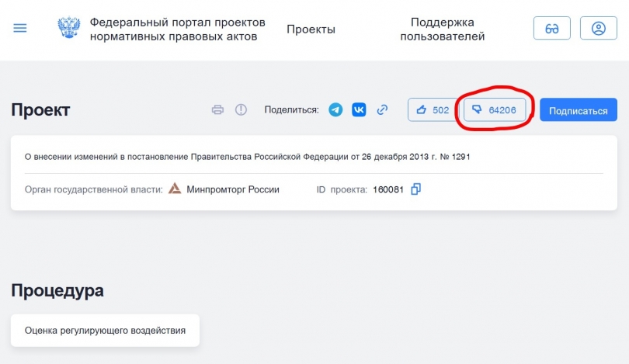The width and height of the screenshot is (629, 364).
Task: Click the project ID number 160081
Action: pyautogui.click(x=388, y=189)
